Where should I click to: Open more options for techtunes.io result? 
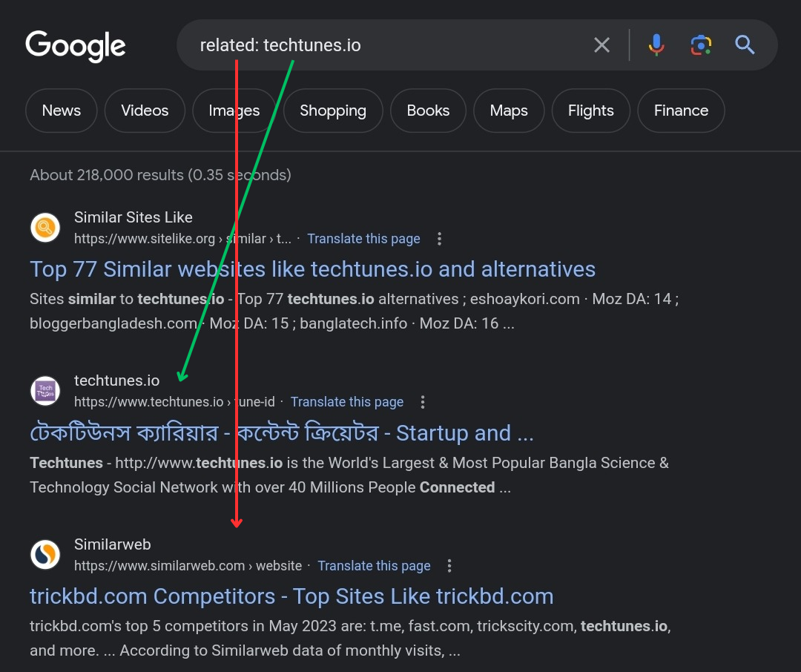[x=423, y=402]
